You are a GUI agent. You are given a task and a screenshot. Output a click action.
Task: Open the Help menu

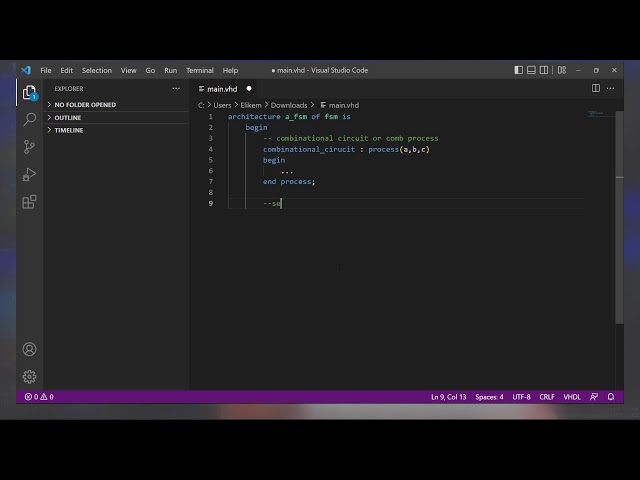230,70
